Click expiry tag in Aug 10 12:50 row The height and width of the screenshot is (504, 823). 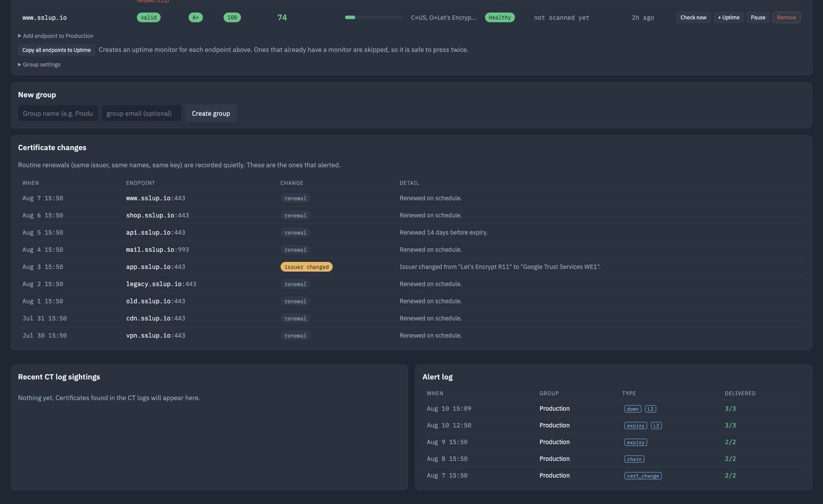[635, 425]
